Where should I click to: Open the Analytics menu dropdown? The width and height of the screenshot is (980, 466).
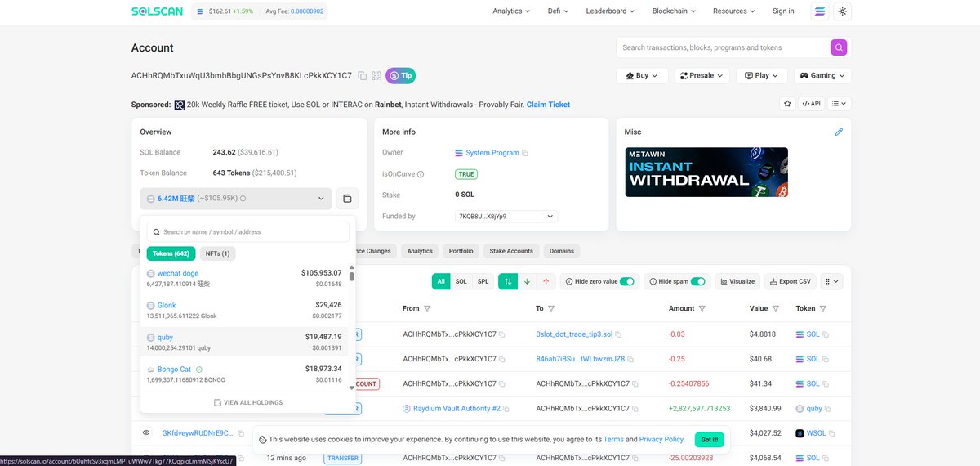click(x=511, y=11)
